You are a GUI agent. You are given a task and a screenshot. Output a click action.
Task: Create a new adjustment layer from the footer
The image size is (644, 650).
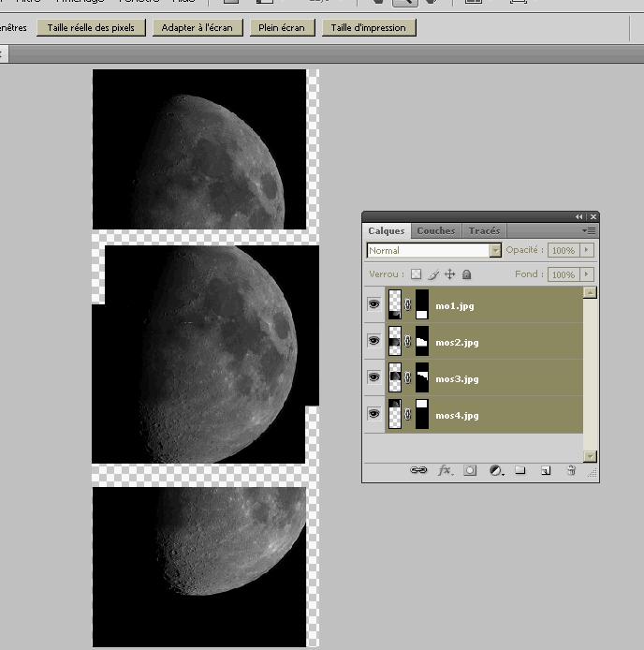(496, 470)
